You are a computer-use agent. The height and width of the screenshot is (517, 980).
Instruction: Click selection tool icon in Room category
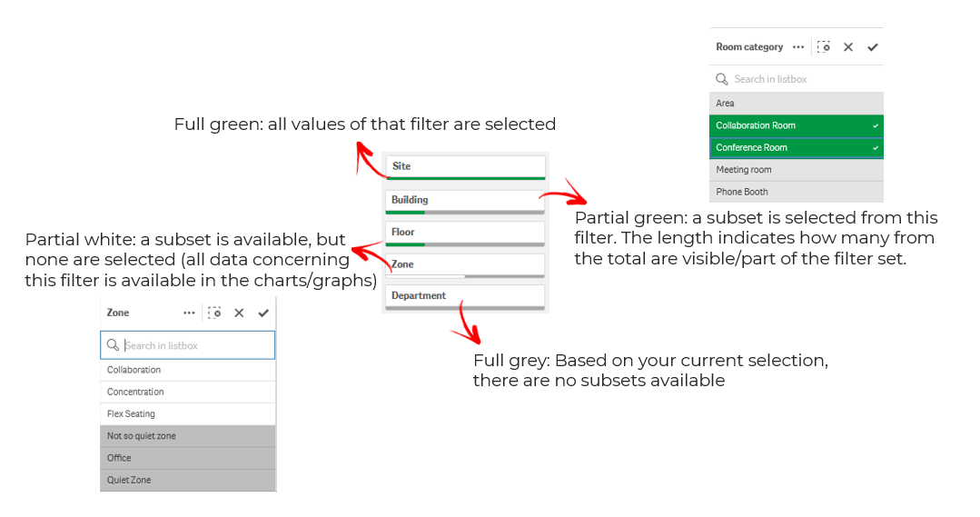[x=824, y=47]
